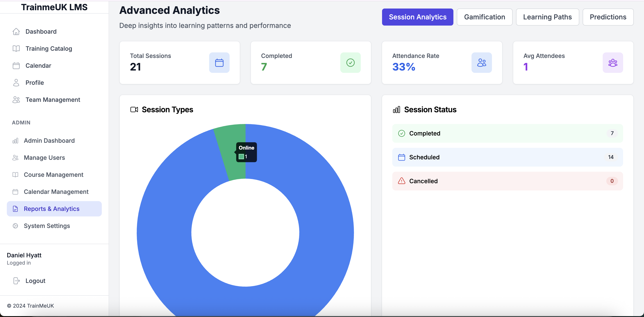Viewport: 644px width, 317px height.
Task: Click the Dashboard home icon
Action: pyautogui.click(x=16, y=32)
